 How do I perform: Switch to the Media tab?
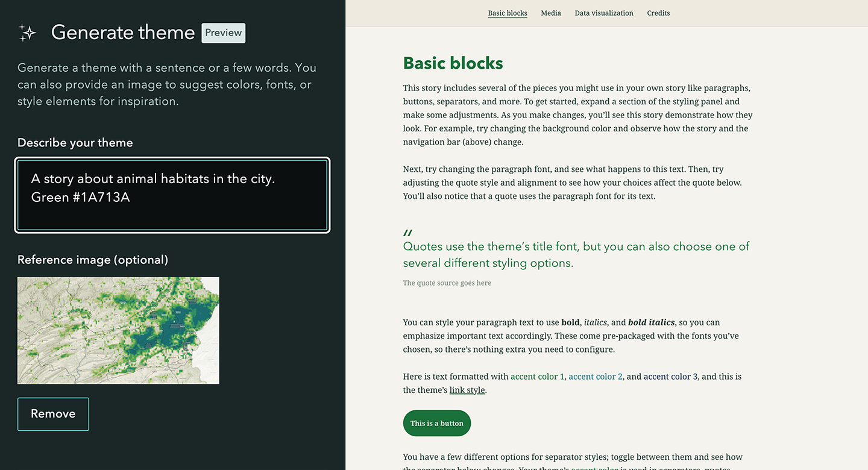point(551,13)
